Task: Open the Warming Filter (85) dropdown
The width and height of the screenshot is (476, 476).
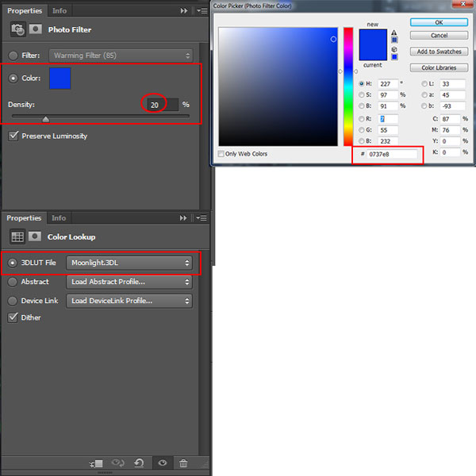Action: pyautogui.click(x=121, y=56)
